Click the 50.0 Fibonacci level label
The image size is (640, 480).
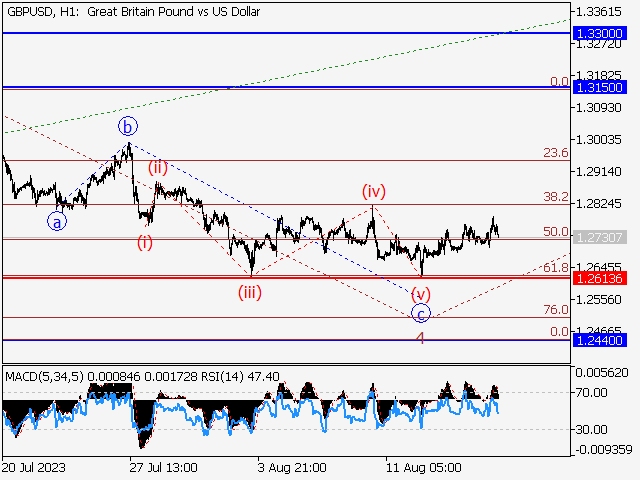[x=556, y=232]
